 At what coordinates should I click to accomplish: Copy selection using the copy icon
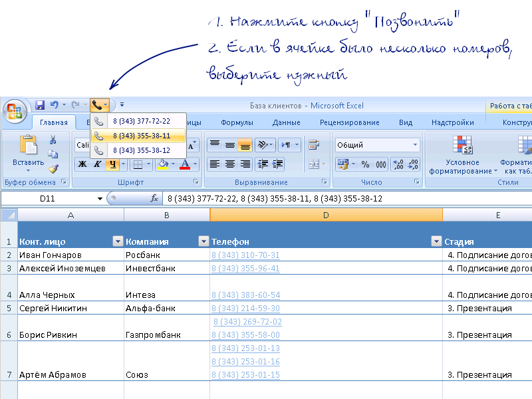point(53,154)
